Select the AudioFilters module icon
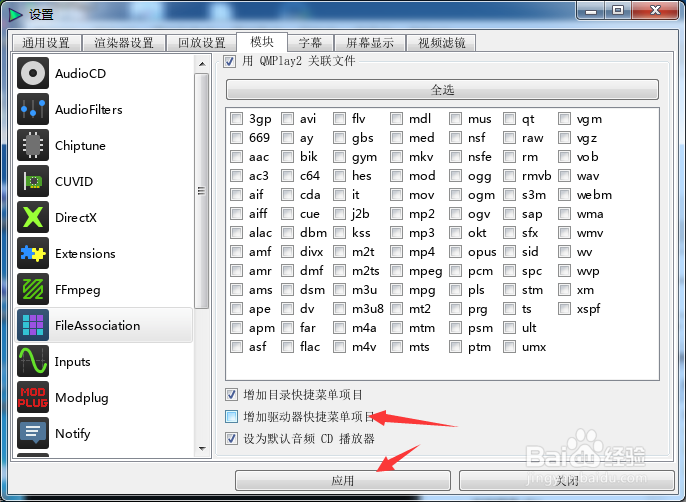This screenshot has width=686, height=502. 33,109
